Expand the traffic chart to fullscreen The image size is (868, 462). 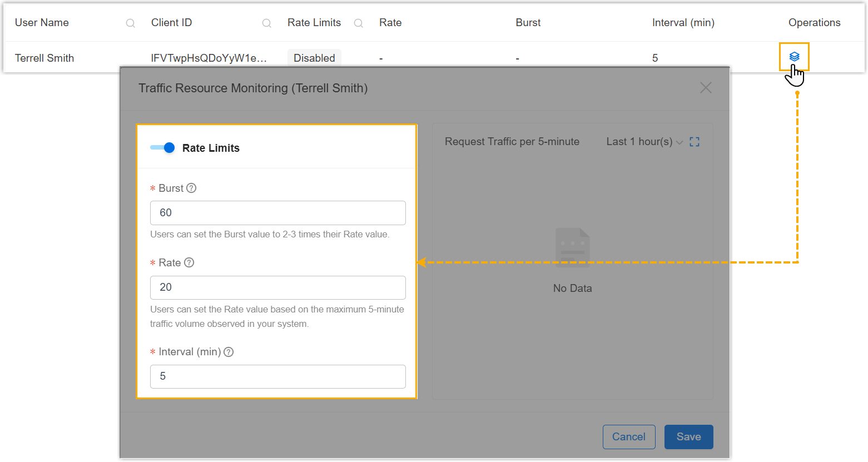tap(695, 142)
